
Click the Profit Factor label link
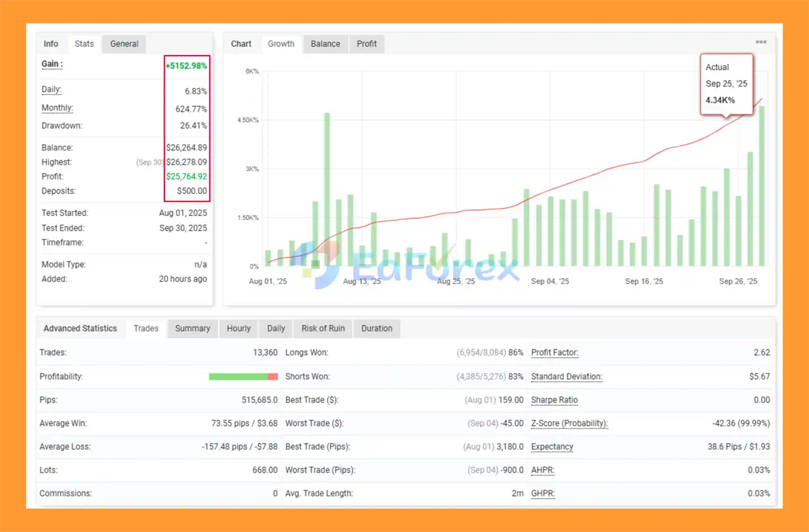point(554,353)
